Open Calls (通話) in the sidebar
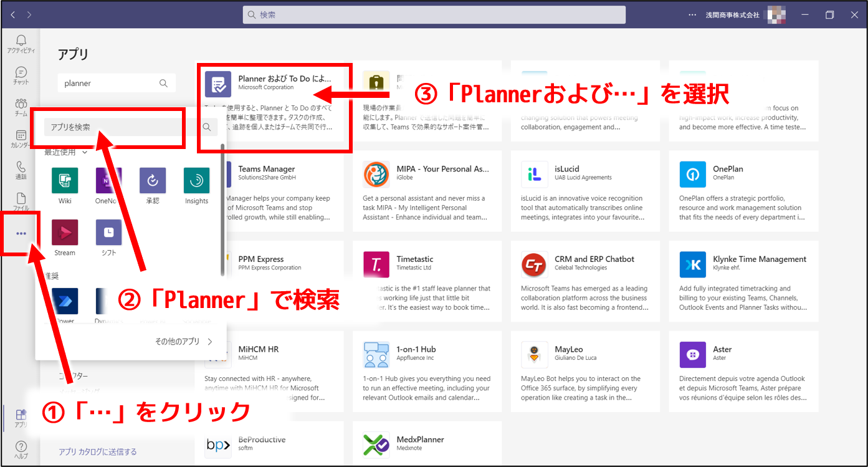868x467 pixels. point(21,170)
